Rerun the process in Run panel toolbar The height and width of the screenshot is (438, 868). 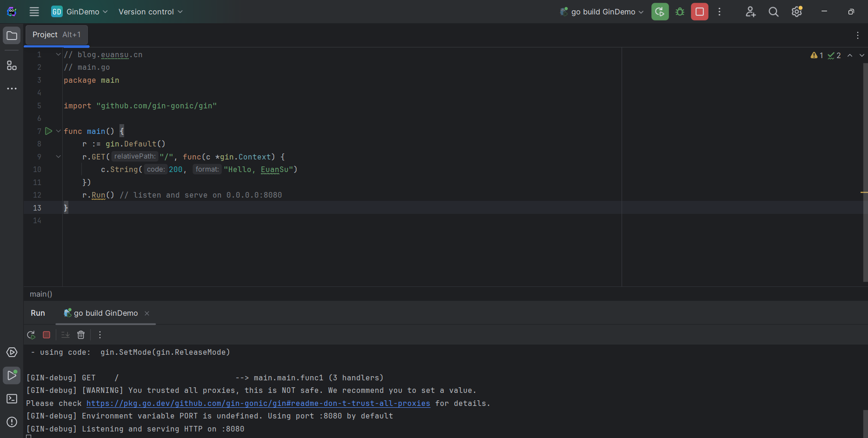click(31, 335)
